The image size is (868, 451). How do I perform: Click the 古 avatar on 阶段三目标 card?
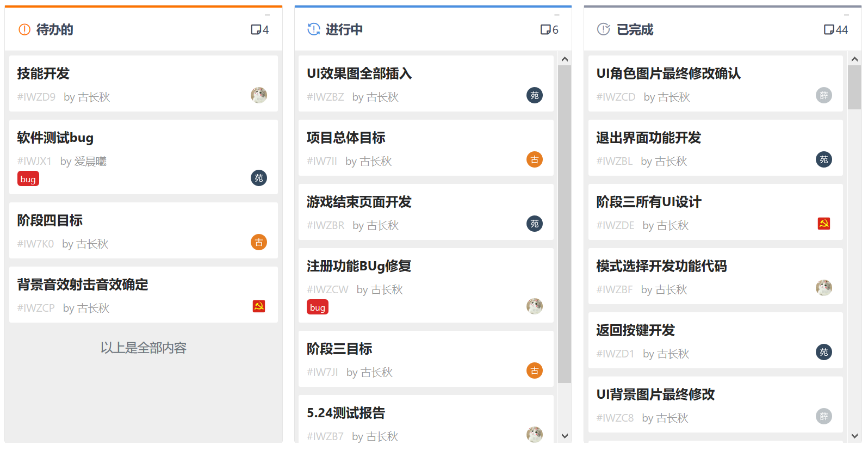pos(535,370)
